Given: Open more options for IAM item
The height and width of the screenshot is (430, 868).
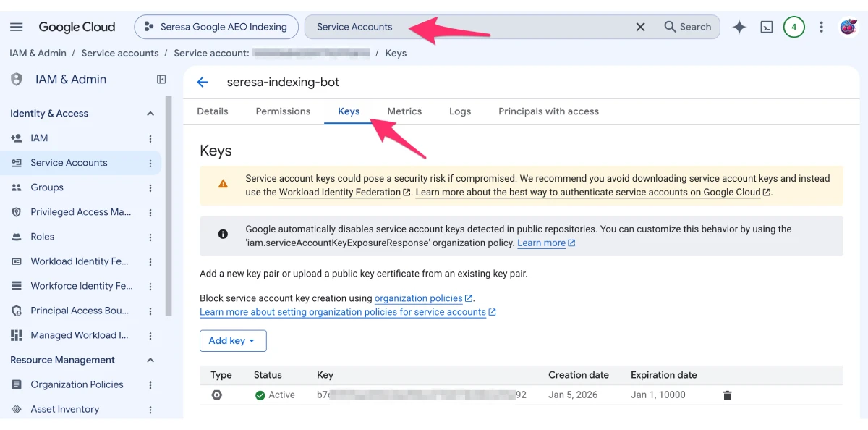Looking at the screenshot, I should pyautogui.click(x=150, y=138).
